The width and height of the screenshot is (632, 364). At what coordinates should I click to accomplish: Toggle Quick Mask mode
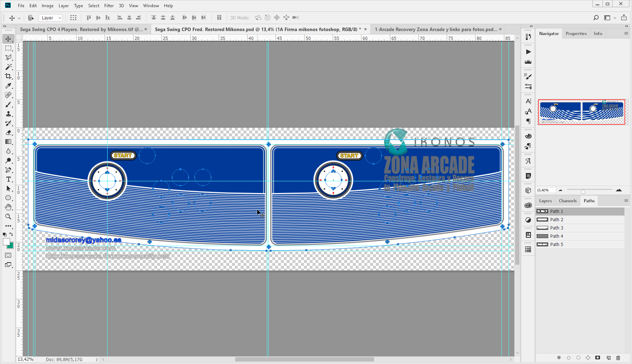coord(8,255)
